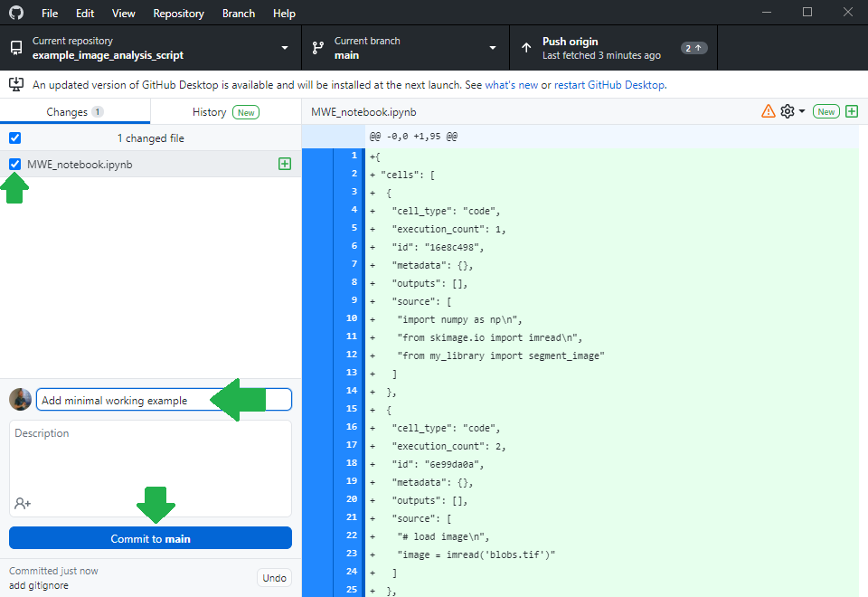
Task: Click the GitHub logo icon
Action: tap(15, 14)
